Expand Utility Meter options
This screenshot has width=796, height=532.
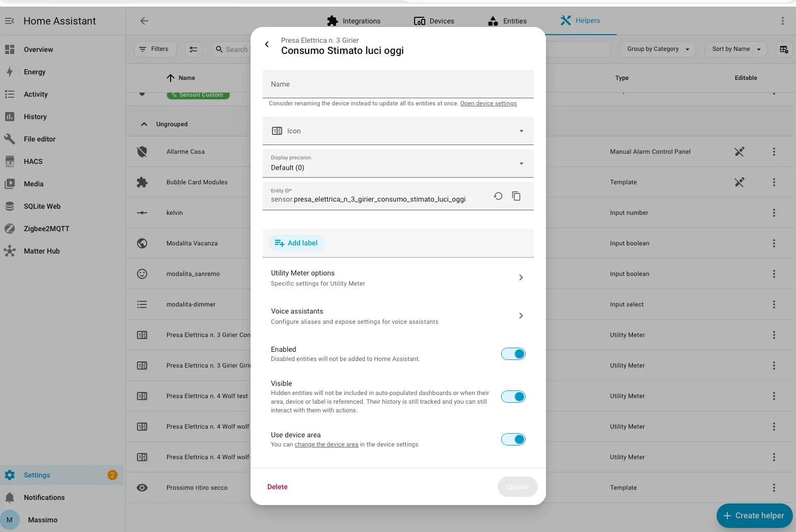tap(398, 278)
